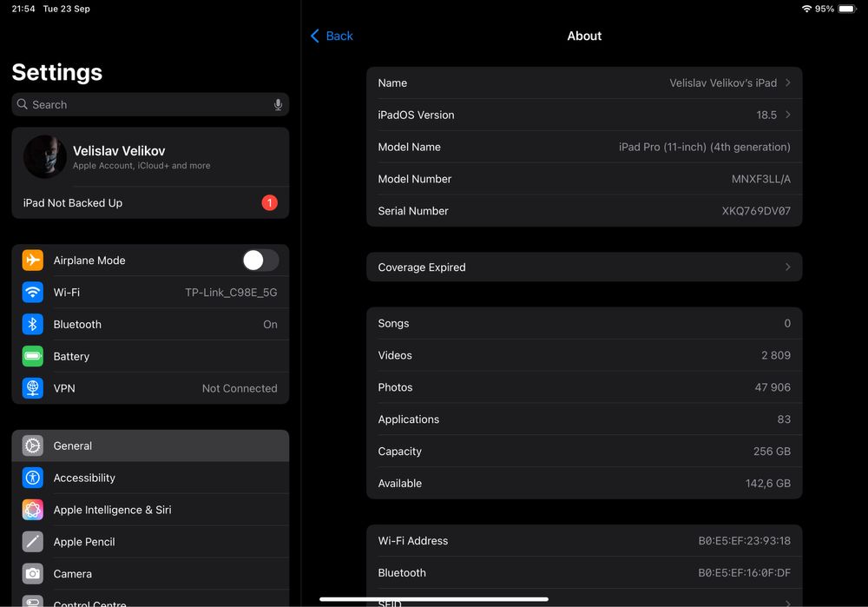Viewport: 868px width, 607px height.
Task: Open Bluetooth settings in sidebar
Action: [150, 324]
